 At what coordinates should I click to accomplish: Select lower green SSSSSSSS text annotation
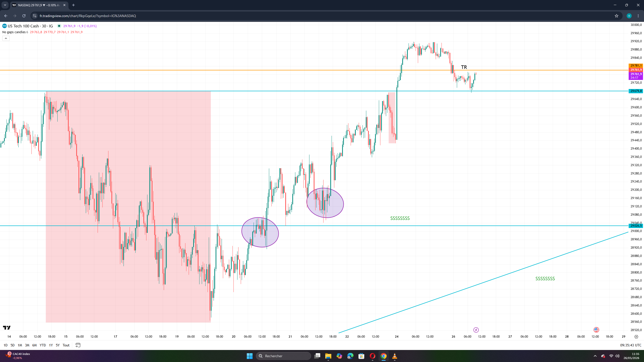[x=545, y=279]
